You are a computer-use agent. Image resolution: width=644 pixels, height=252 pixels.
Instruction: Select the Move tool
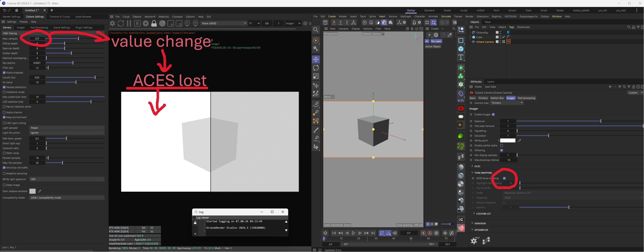316,59
